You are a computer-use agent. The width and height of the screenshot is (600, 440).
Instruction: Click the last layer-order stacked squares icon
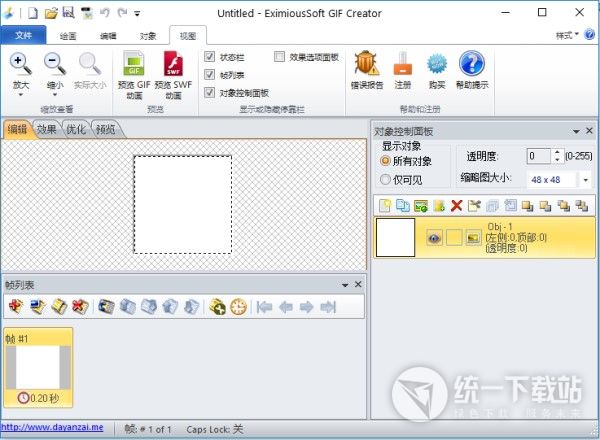582,206
